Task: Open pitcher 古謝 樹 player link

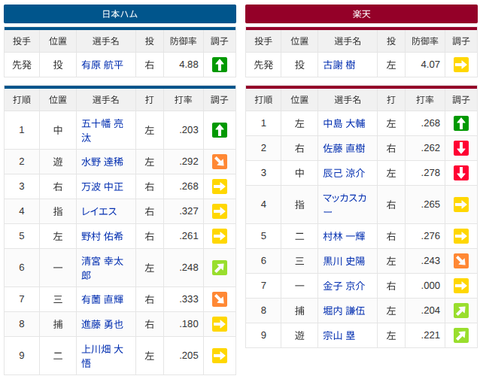Action: click(x=339, y=65)
